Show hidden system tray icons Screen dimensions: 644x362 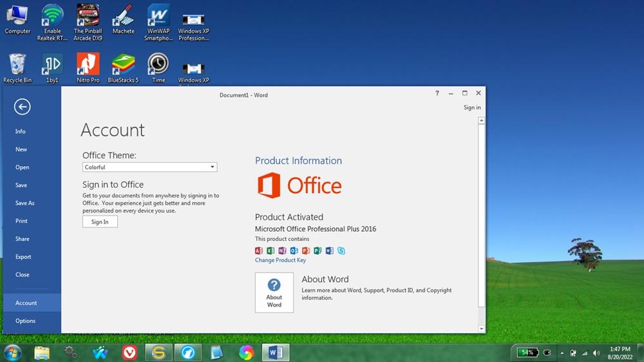pos(562,353)
